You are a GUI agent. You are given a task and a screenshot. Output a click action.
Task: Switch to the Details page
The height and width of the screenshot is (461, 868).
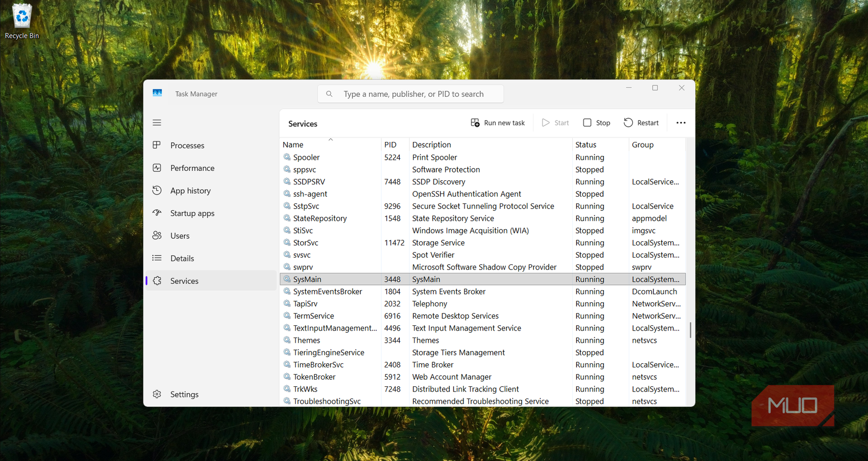coord(211,258)
